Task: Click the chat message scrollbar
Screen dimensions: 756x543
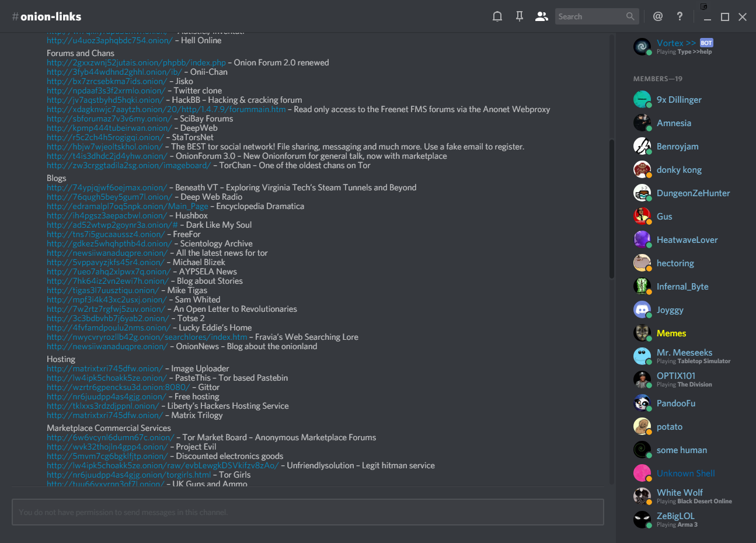Action: (x=611, y=208)
